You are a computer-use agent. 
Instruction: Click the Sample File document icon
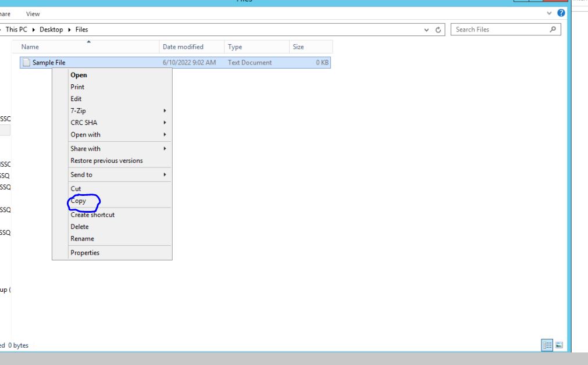[26, 63]
